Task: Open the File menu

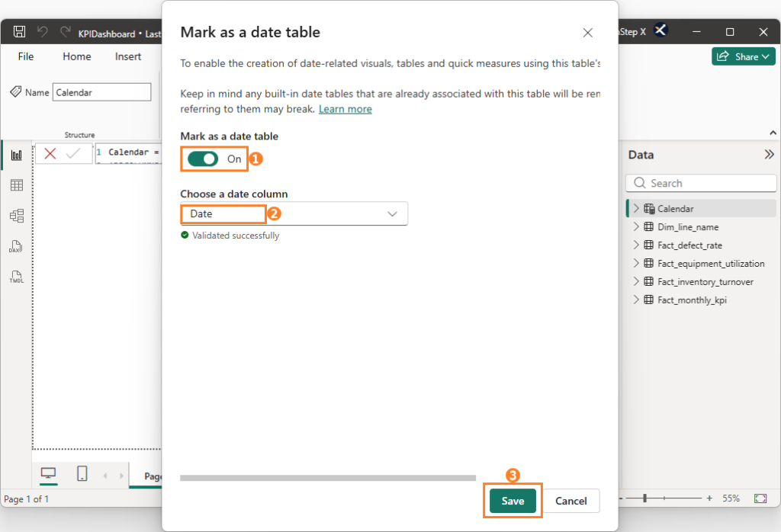Action: tap(26, 56)
